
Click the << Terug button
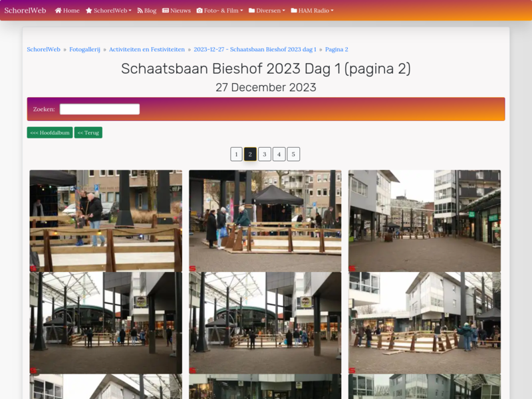(x=88, y=132)
